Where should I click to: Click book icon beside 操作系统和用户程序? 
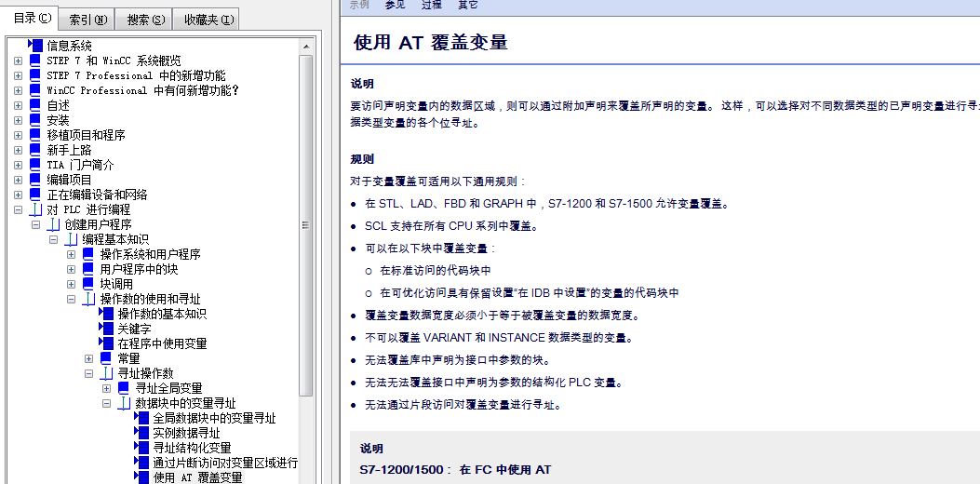click(x=88, y=254)
